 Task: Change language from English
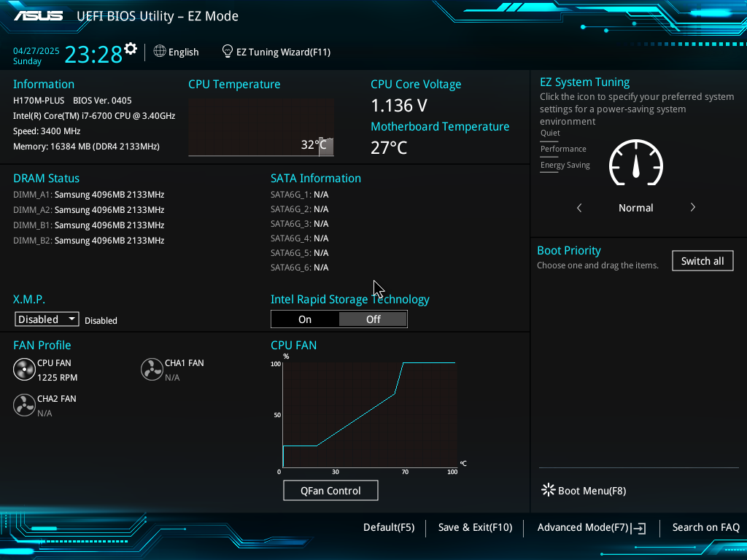183,52
